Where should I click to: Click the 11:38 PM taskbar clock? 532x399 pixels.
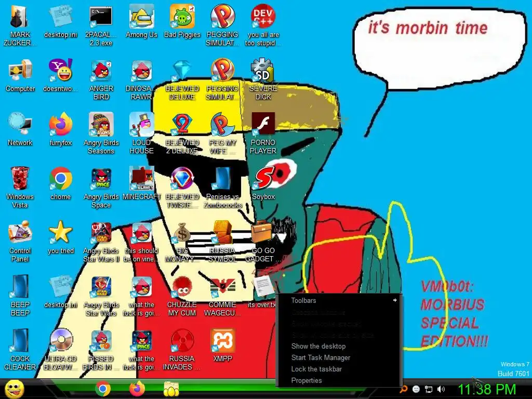pos(487,389)
